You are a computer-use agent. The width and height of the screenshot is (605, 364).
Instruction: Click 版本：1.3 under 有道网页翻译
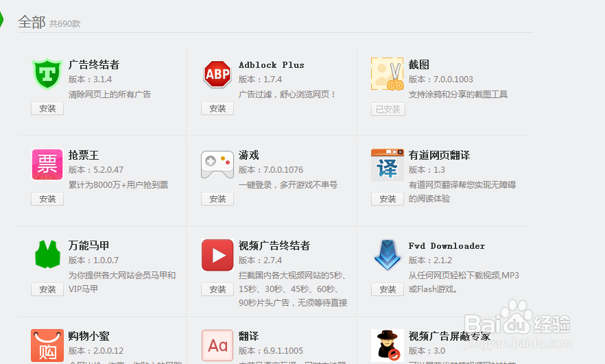(x=427, y=170)
